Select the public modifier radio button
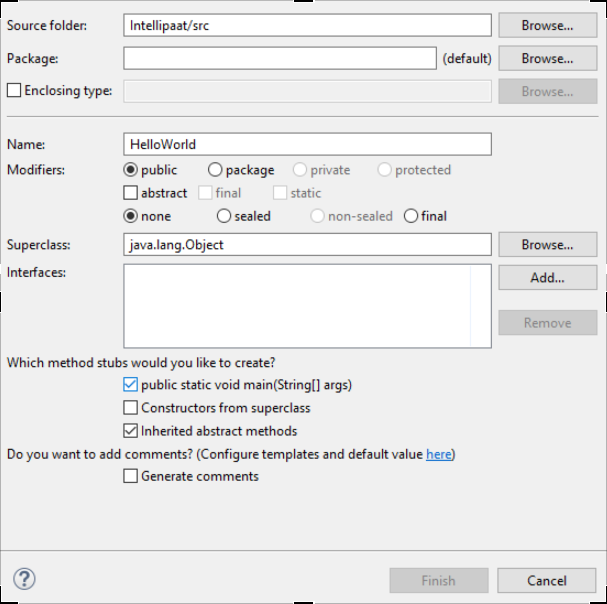The height and width of the screenshot is (604, 607). tap(130, 170)
